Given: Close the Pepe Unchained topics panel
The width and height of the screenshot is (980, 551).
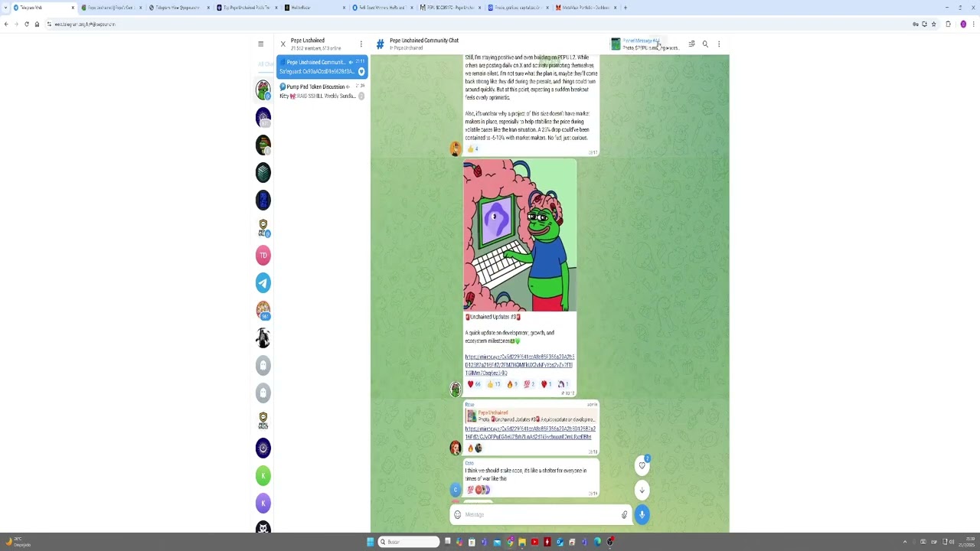Looking at the screenshot, I should [x=283, y=44].
